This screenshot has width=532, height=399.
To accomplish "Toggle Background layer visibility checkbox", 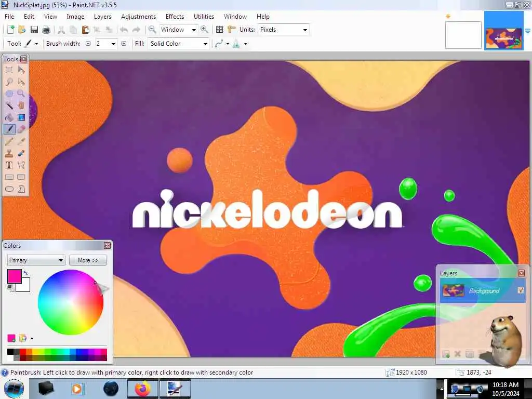I will pos(521,290).
